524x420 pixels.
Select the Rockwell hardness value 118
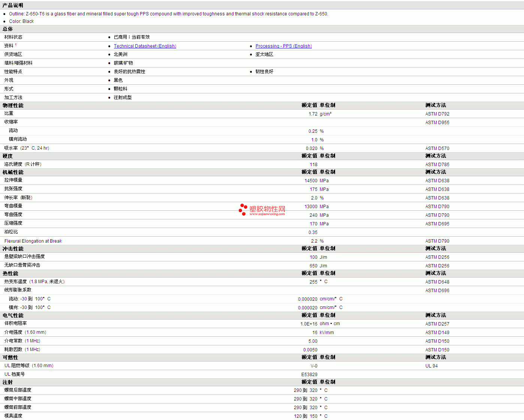(314, 165)
